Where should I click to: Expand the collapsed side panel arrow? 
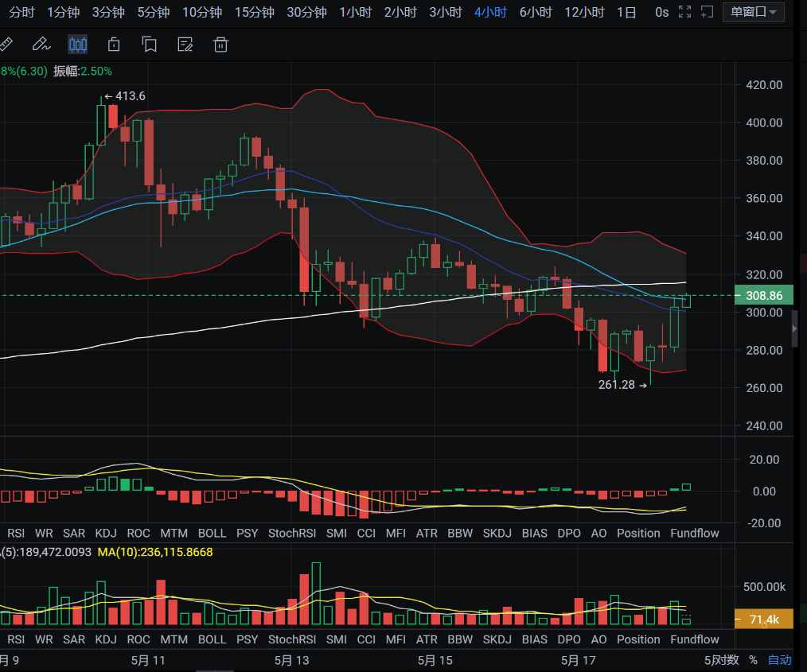[x=794, y=328]
